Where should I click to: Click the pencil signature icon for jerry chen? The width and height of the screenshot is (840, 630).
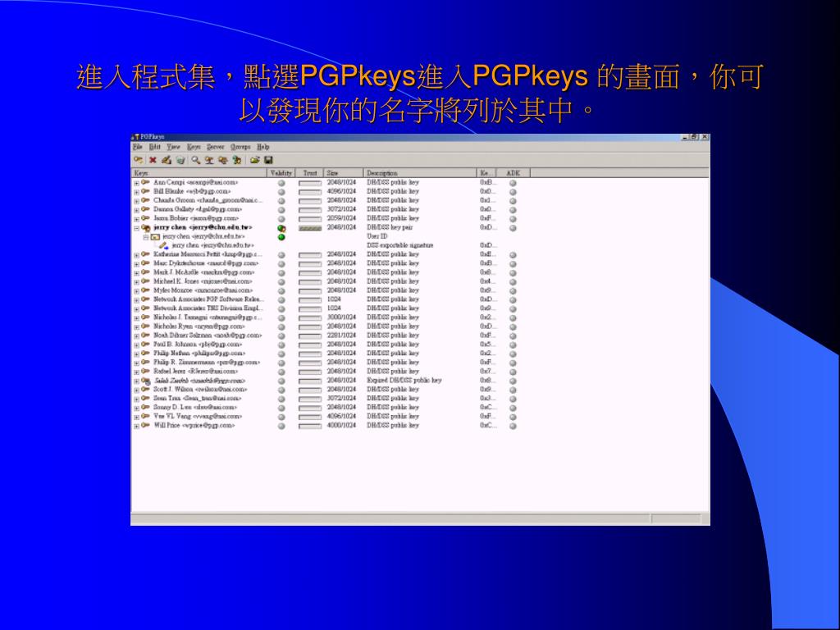pyautogui.click(x=163, y=245)
